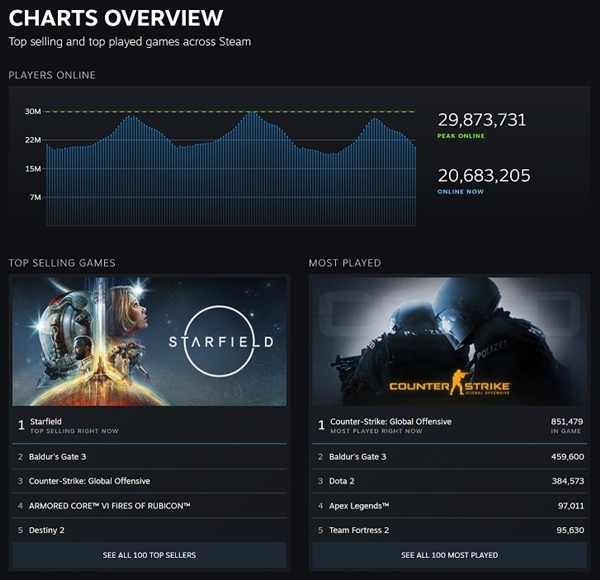This screenshot has height=580, width=600.
Task: Open Baldur's Gate 3 in top sellers
Action: tap(149, 457)
